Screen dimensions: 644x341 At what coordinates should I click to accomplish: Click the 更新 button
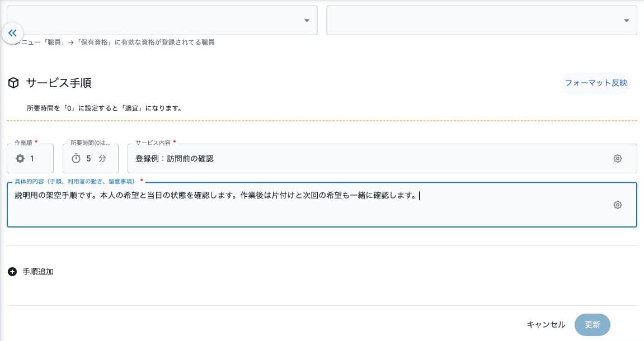tap(593, 325)
